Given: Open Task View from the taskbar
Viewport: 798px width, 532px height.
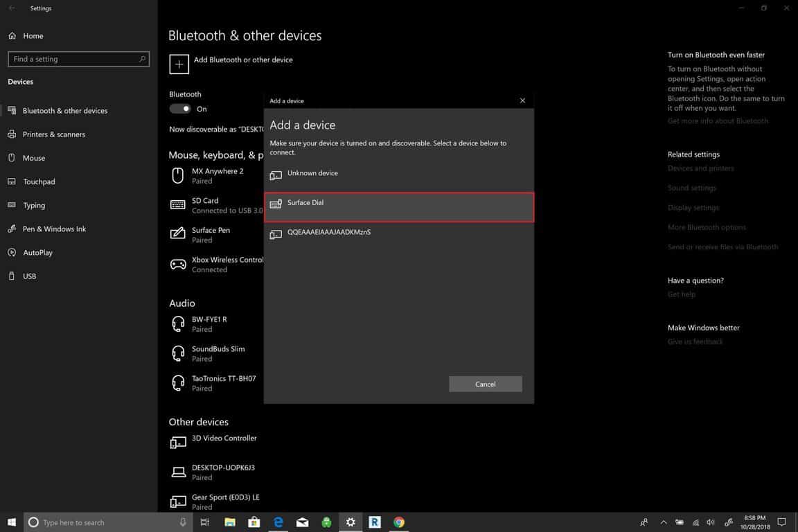Looking at the screenshot, I should 205,522.
